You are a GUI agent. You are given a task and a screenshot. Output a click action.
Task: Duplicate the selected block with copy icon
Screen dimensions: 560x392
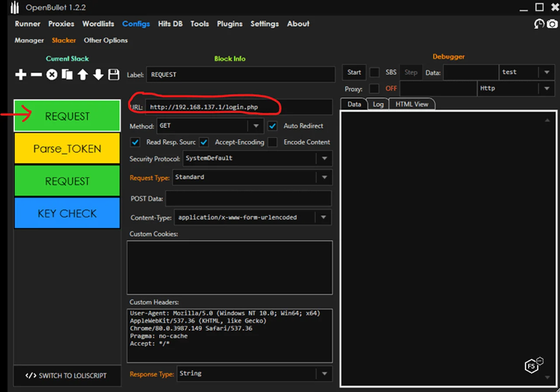67,75
